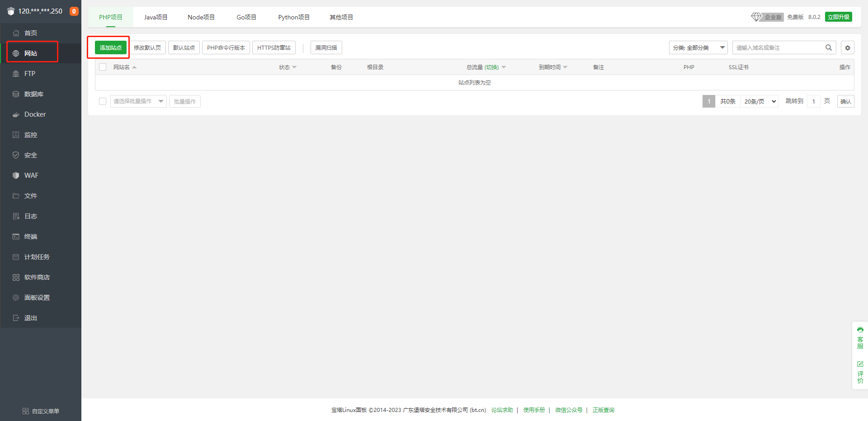
Task: Click the 添加站点 button
Action: pos(111,47)
